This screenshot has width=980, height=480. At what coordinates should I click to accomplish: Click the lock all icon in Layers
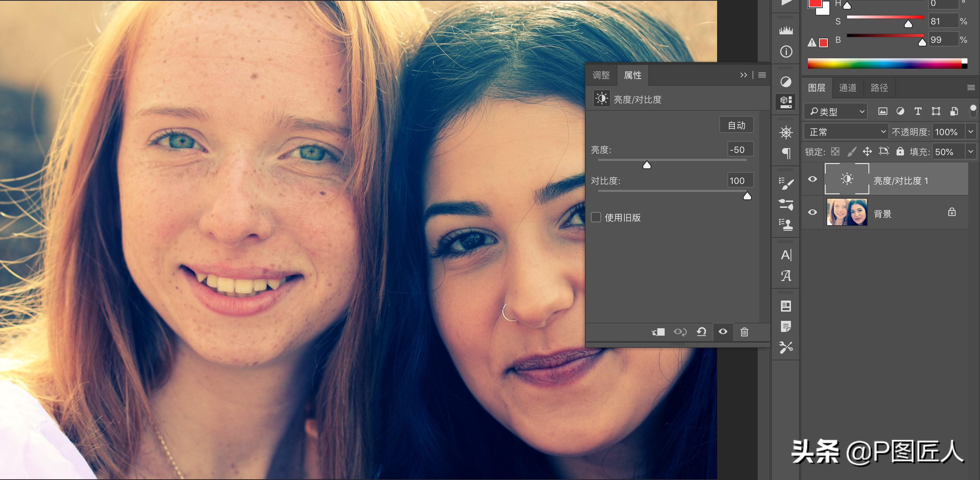[x=900, y=152]
